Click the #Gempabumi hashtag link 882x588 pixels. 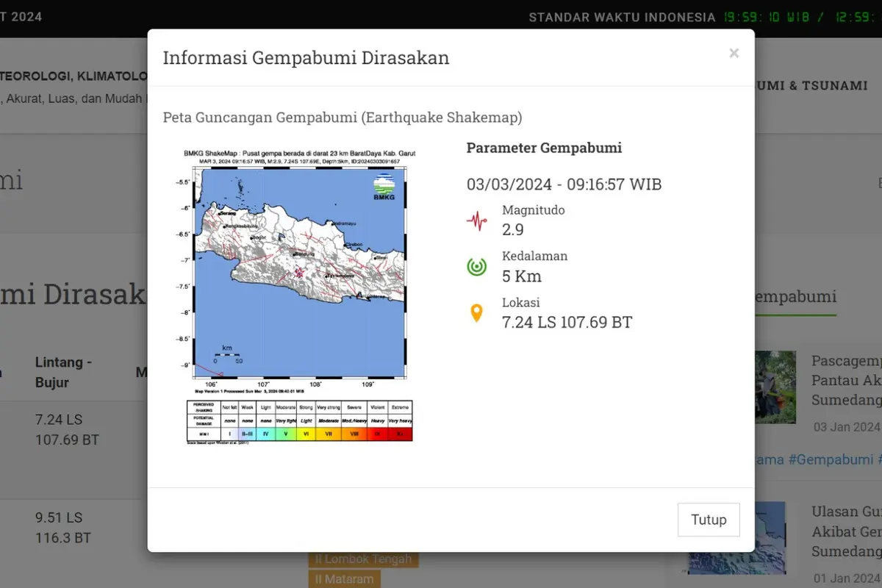[831, 459]
